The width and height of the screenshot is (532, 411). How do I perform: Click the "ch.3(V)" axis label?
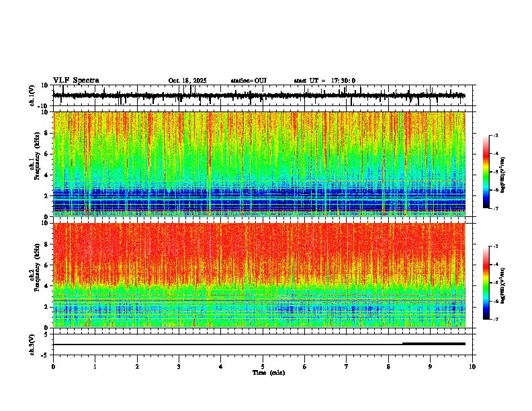tap(32, 345)
